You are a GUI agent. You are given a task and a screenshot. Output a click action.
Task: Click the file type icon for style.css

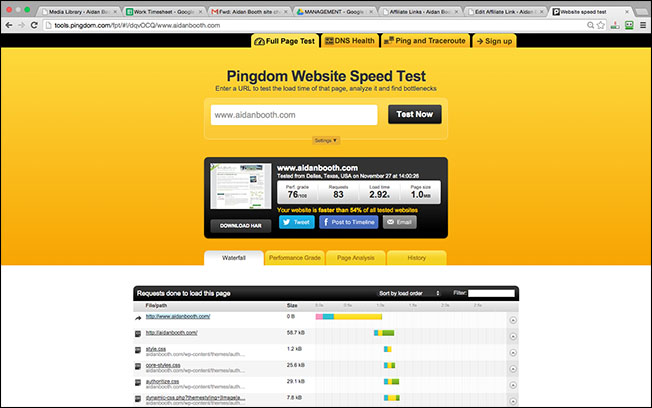(138, 350)
